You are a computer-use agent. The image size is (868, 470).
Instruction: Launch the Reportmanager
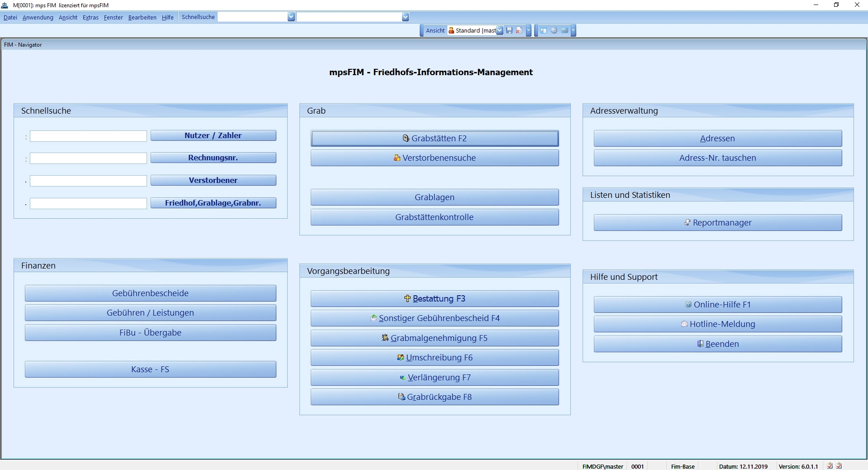click(718, 223)
